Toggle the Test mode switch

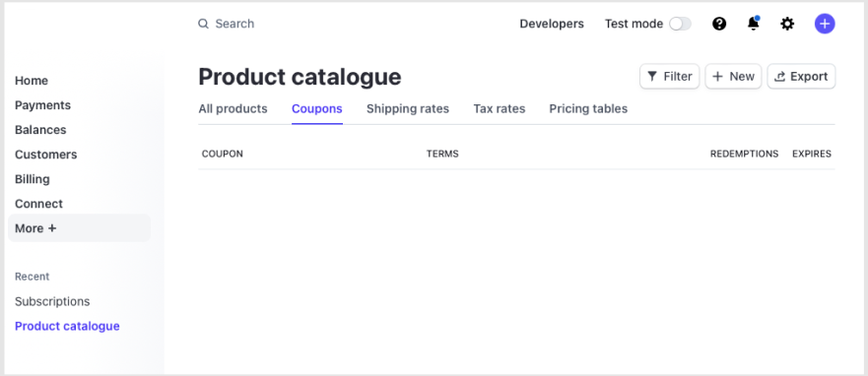(x=680, y=24)
